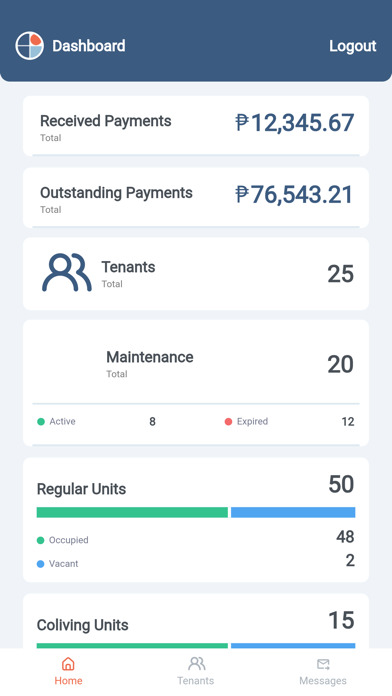
Task: Click the blue Vacant legend dot
Action: point(40,564)
